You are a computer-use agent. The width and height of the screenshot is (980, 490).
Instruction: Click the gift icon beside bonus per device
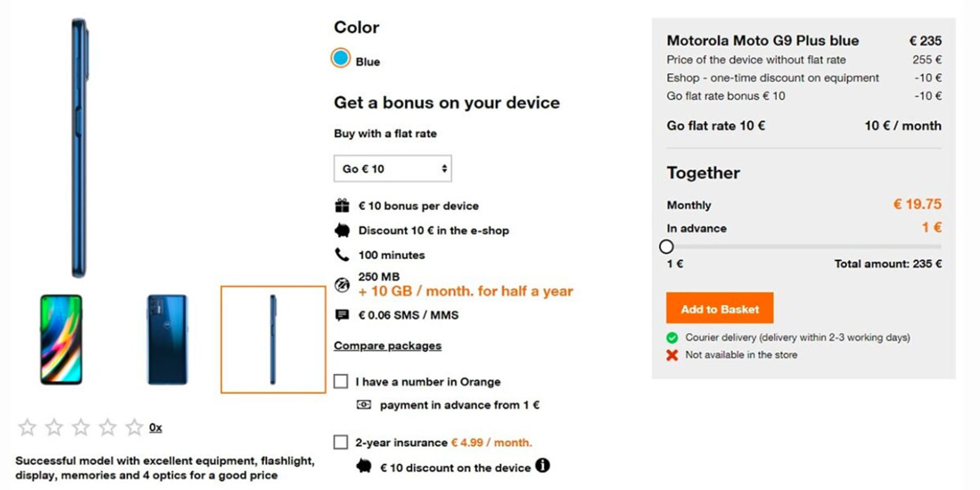click(342, 206)
